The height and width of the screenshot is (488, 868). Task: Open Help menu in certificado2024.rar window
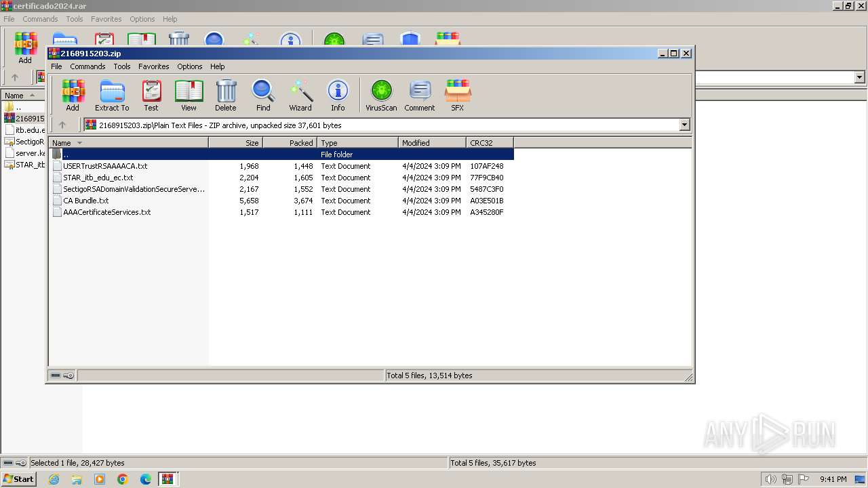click(170, 19)
